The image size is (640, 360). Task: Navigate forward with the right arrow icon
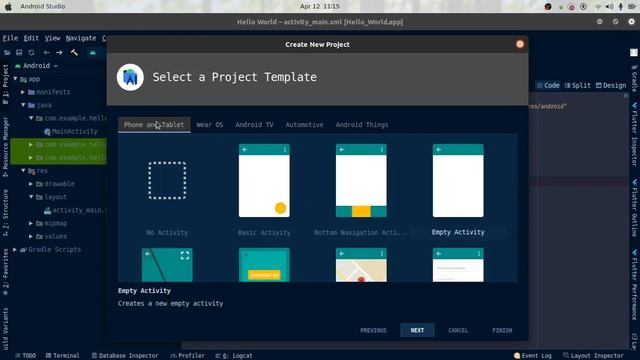click(x=59, y=52)
